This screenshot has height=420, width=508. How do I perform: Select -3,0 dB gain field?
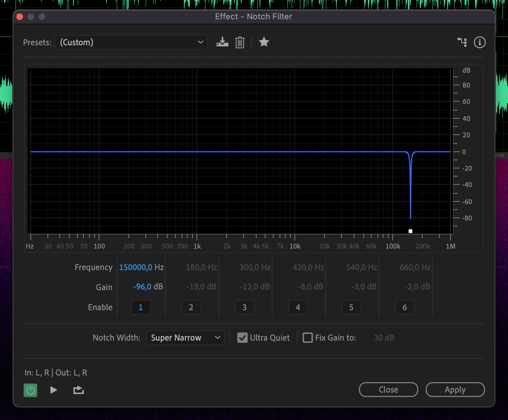click(x=364, y=287)
